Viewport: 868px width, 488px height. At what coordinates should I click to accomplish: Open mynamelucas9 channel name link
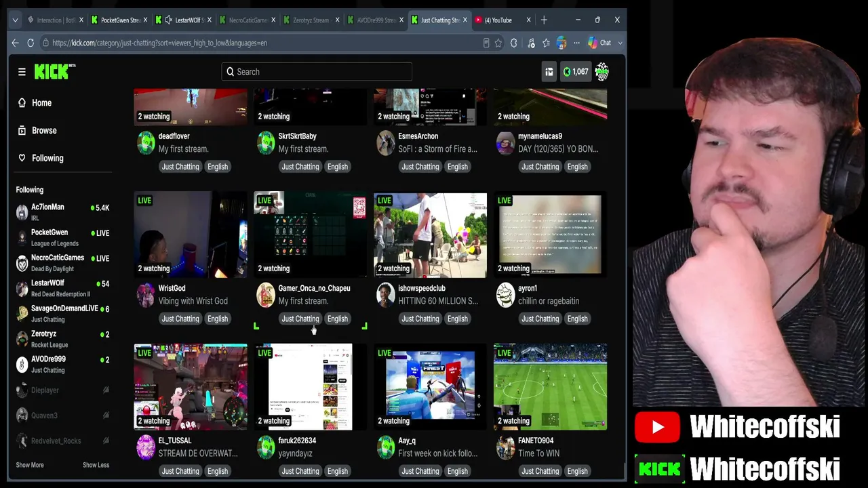click(x=540, y=136)
